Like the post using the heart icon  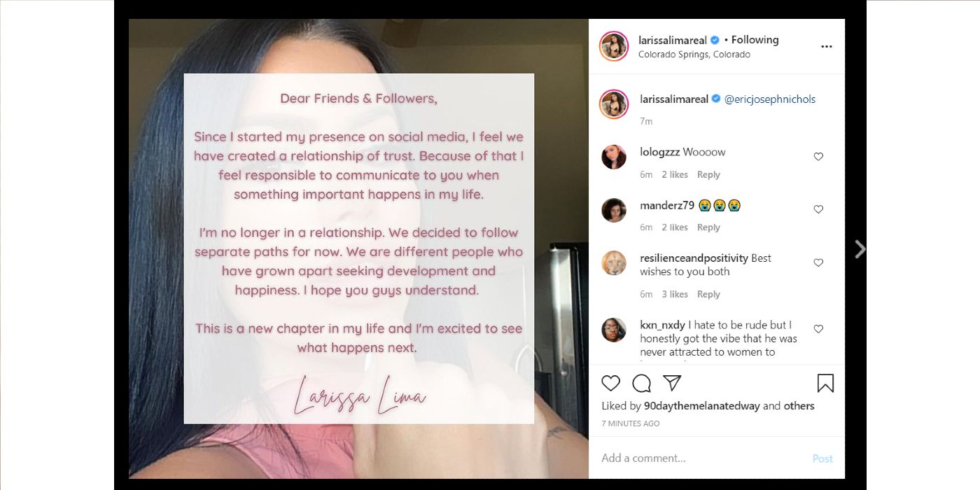[610, 383]
